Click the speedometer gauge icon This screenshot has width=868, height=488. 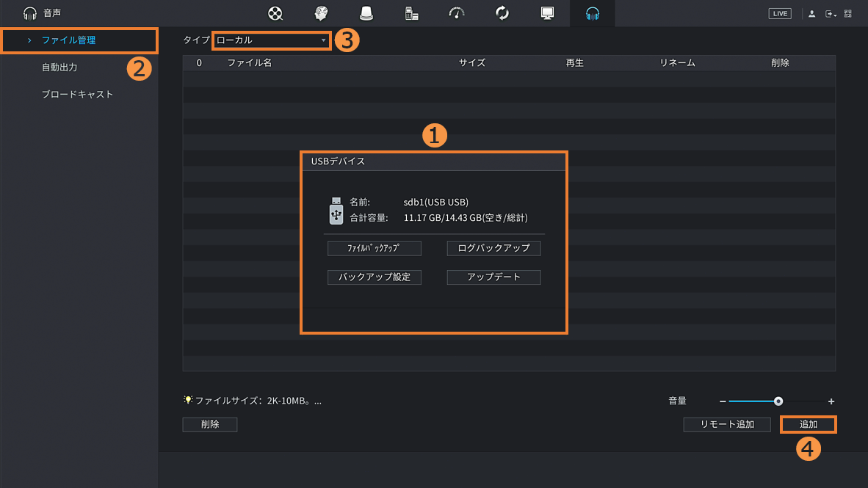(457, 13)
